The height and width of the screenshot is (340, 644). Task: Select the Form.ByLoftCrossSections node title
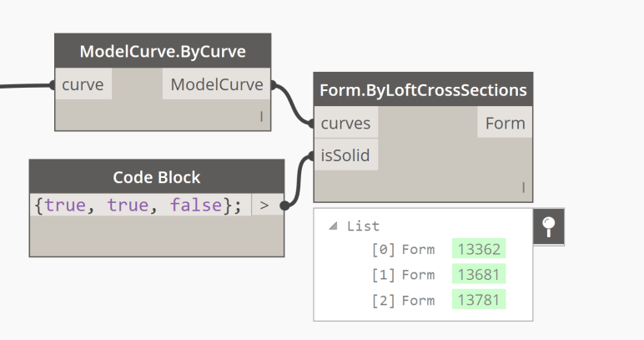pyautogui.click(x=423, y=90)
